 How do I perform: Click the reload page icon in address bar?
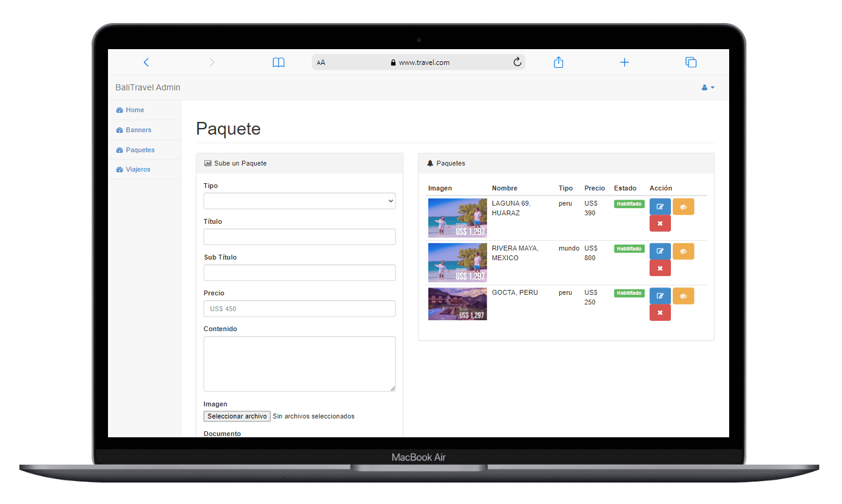517,62
